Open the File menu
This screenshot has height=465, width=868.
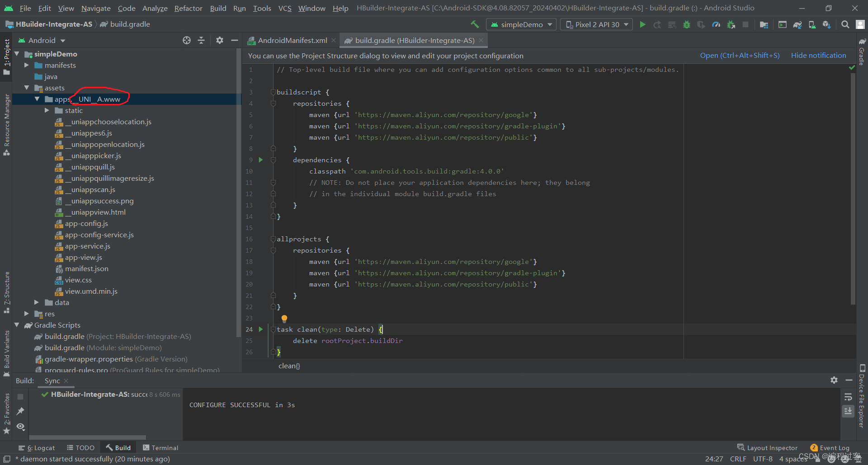point(25,8)
